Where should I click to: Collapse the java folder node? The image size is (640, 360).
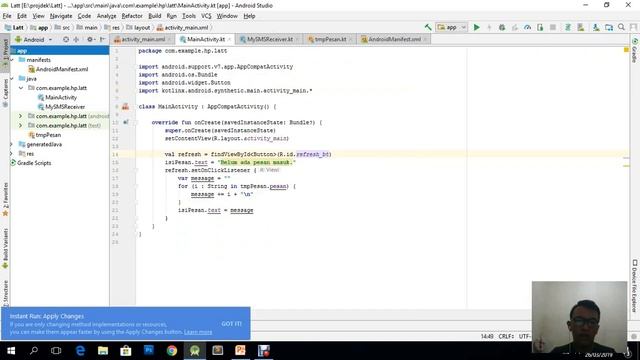pos(12,78)
